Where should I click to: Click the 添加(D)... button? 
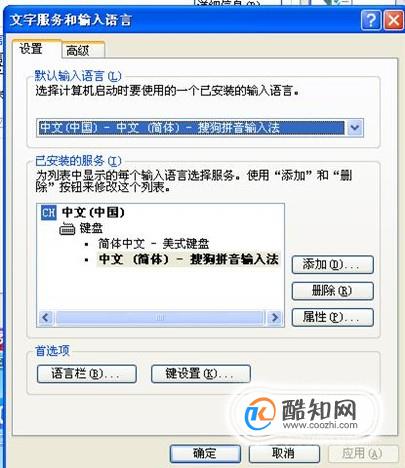point(332,265)
